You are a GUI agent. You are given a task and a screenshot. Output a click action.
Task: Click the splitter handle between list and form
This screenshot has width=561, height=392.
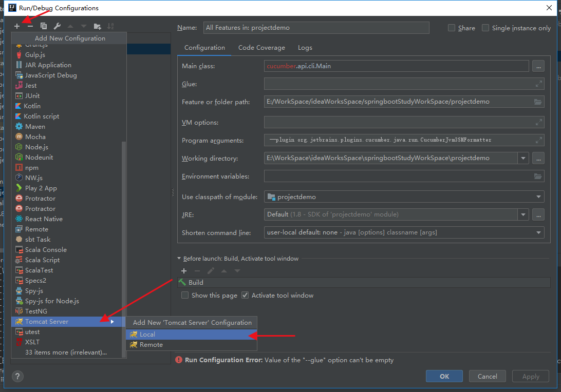(x=173, y=192)
